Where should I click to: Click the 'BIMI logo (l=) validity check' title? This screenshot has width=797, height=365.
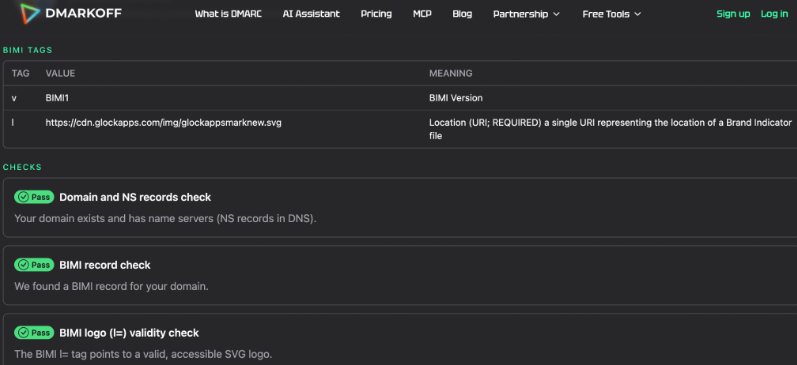point(129,333)
